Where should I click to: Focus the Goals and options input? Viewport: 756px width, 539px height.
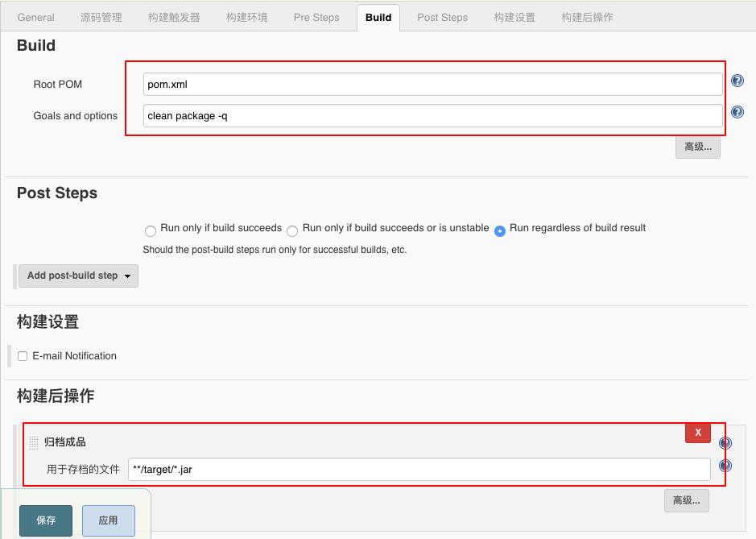tap(432, 116)
